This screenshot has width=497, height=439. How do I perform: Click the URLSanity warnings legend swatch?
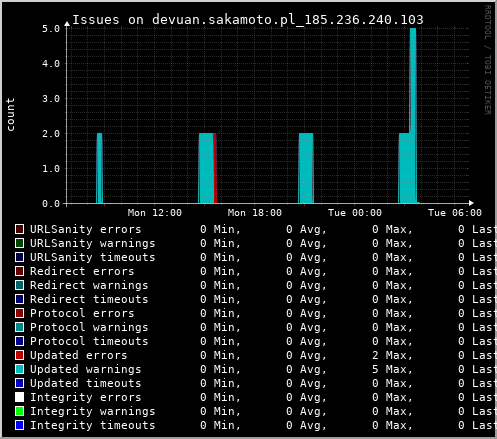(19, 243)
